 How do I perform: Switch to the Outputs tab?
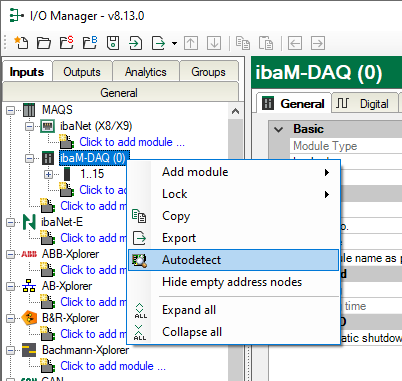(x=82, y=72)
